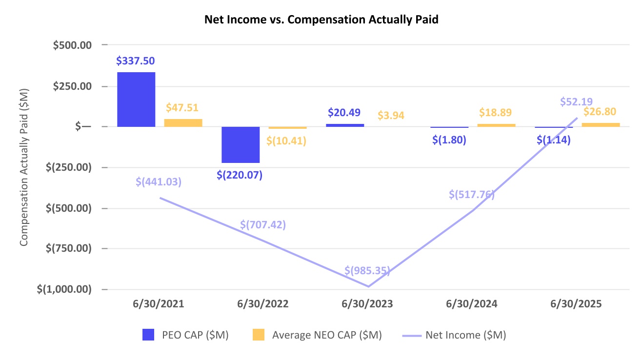This screenshot has height=361, width=644.
Task: Click the Net Income legend line marker
Action: (411, 335)
